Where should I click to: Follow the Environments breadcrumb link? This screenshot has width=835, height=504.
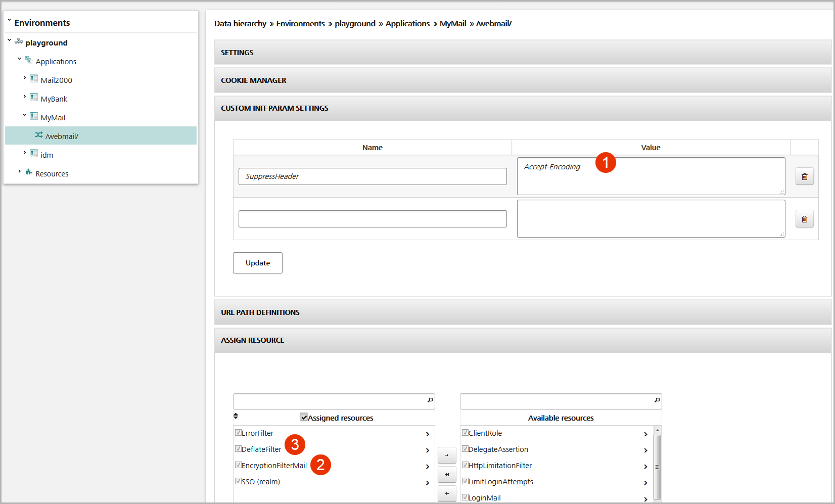300,24
